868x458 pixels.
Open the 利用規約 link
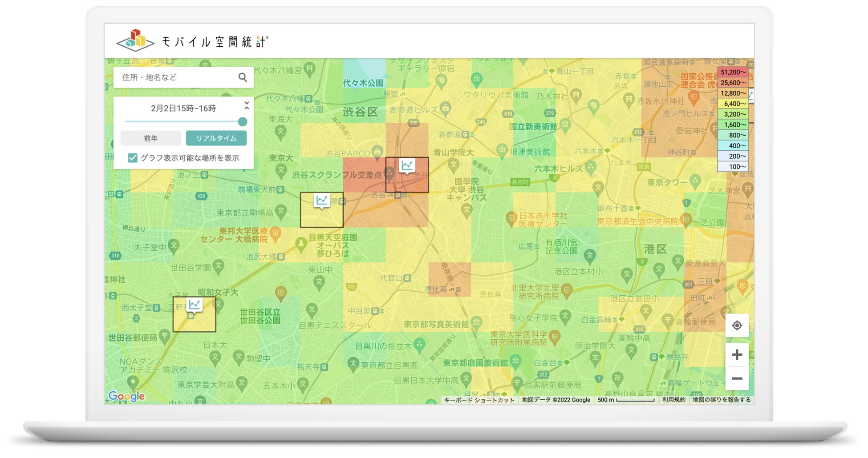[673, 400]
